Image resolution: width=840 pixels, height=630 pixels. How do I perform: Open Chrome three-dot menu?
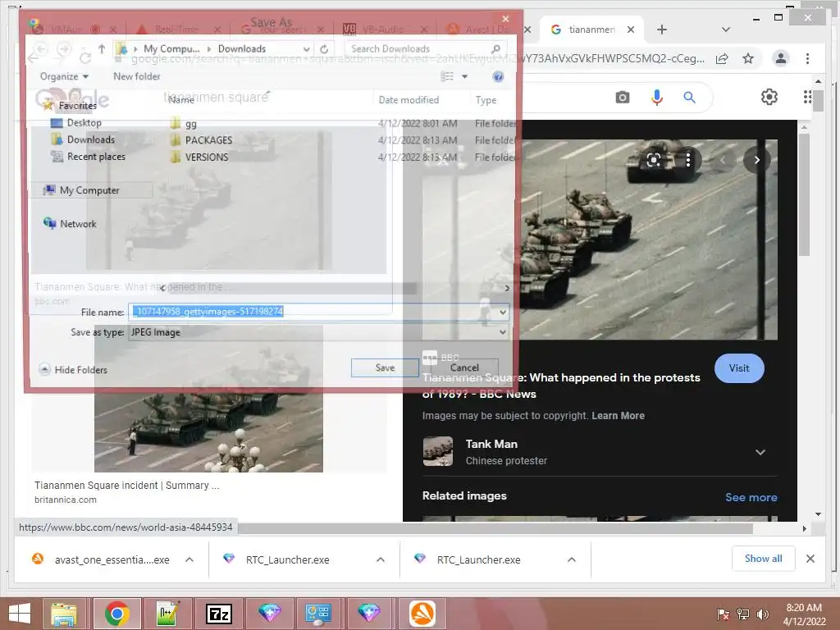coord(807,58)
